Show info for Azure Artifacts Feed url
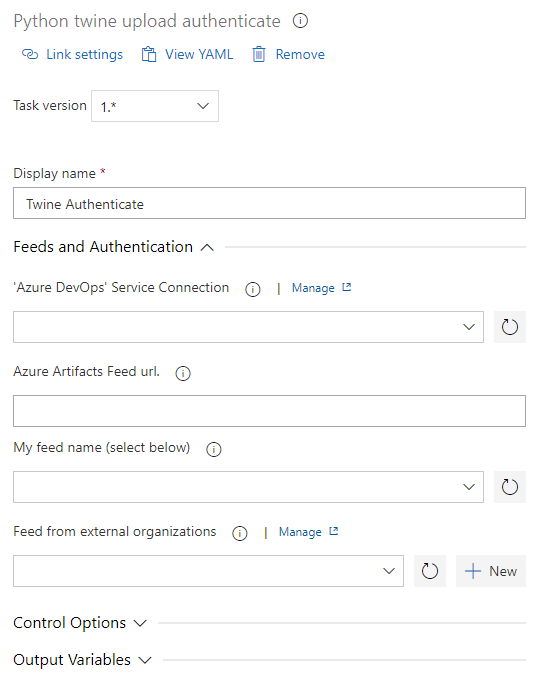537x675 pixels. click(x=183, y=373)
